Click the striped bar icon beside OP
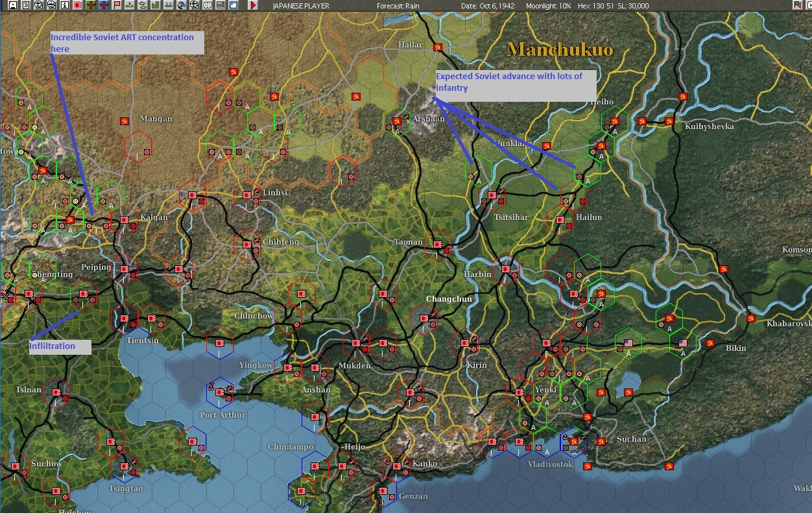Viewport: 812px width, 513px height. [x=221, y=5]
